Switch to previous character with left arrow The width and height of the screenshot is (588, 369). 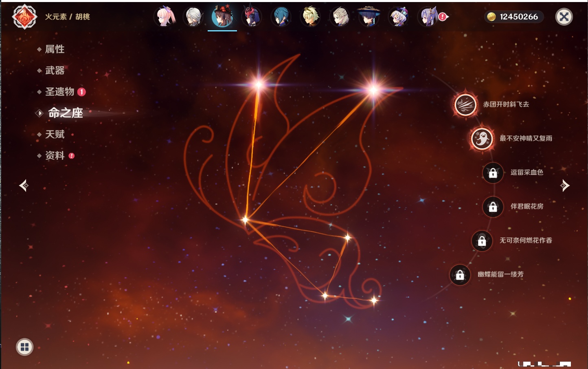click(x=24, y=186)
